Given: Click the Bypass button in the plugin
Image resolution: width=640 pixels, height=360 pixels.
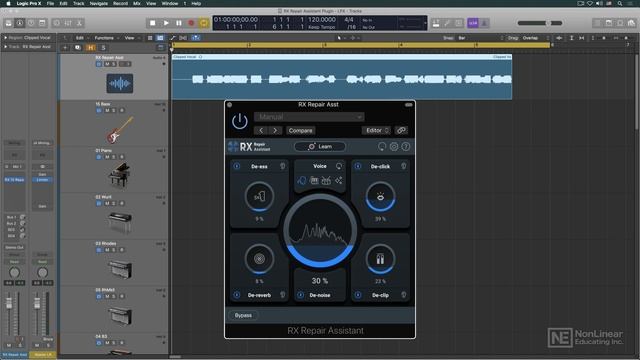Looking at the screenshot, I should click(x=243, y=315).
